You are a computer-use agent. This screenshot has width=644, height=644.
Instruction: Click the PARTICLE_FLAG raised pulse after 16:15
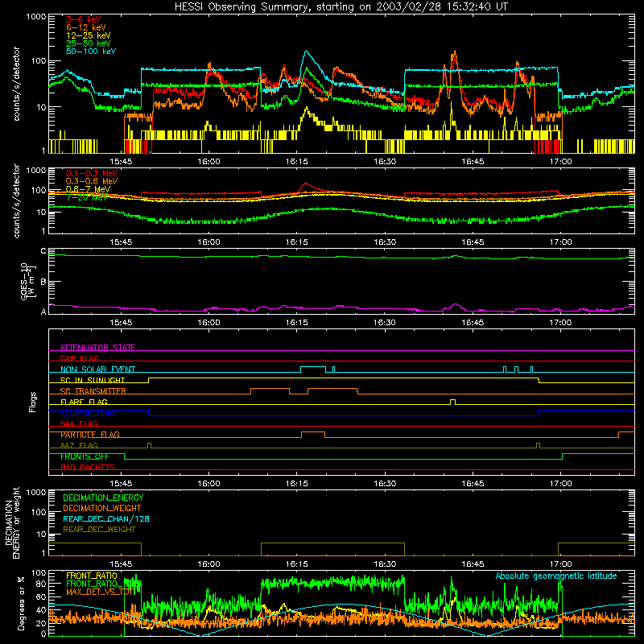point(313,435)
